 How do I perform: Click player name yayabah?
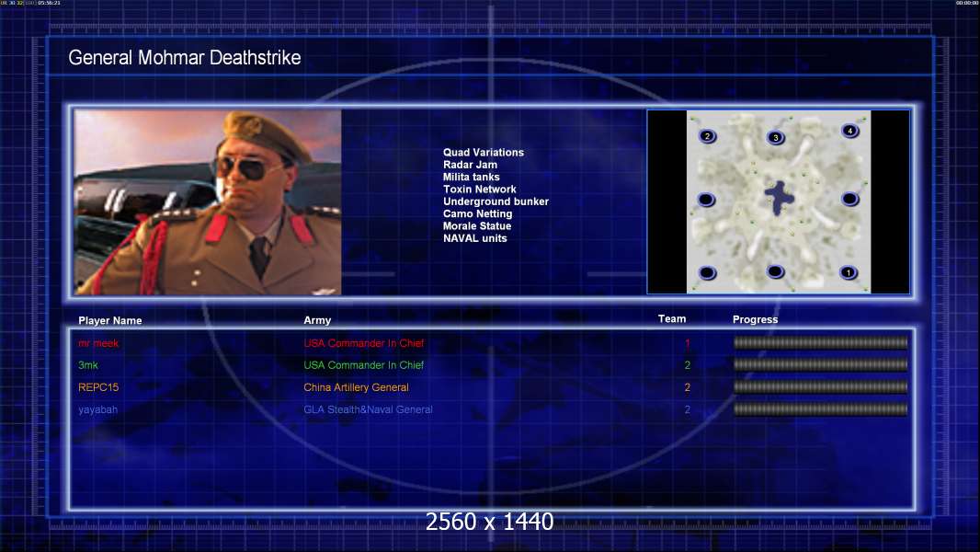[x=97, y=410]
